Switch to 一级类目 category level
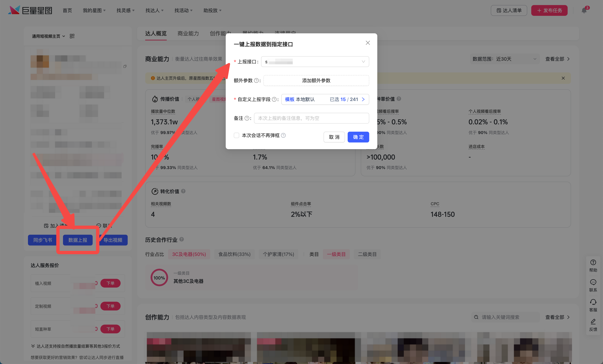Viewport: 603px width, 364px height. point(336,254)
